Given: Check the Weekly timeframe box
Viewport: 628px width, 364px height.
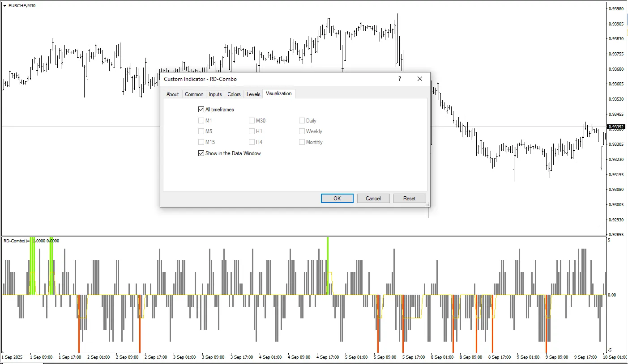Looking at the screenshot, I should (302, 131).
